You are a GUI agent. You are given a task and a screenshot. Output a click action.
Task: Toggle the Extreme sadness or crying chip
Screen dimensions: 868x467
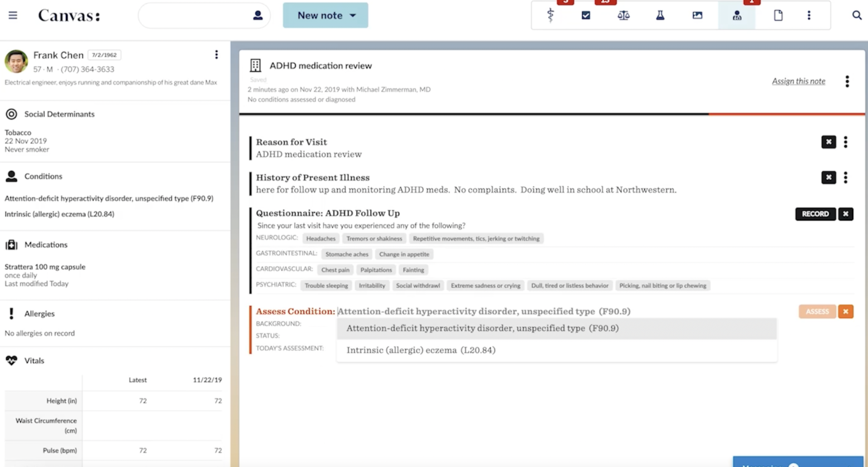(x=485, y=286)
